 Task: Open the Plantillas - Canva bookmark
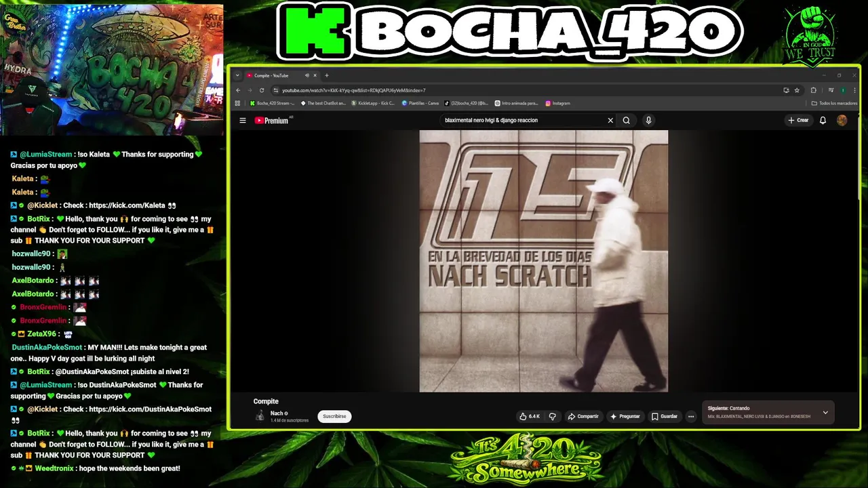click(x=420, y=103)
